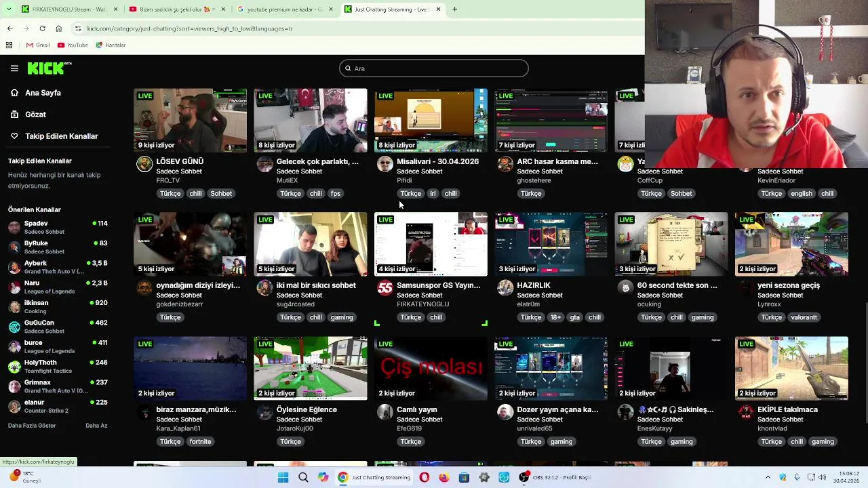Open Windows taskbar search
The height and width of the screenshot is (488, 868).
click(x=303, y=477)
